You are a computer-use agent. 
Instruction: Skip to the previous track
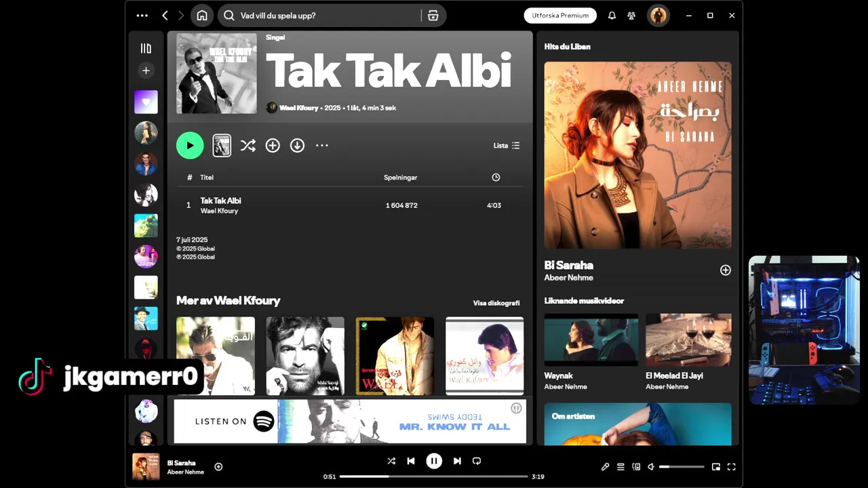(x=411, y=461)
